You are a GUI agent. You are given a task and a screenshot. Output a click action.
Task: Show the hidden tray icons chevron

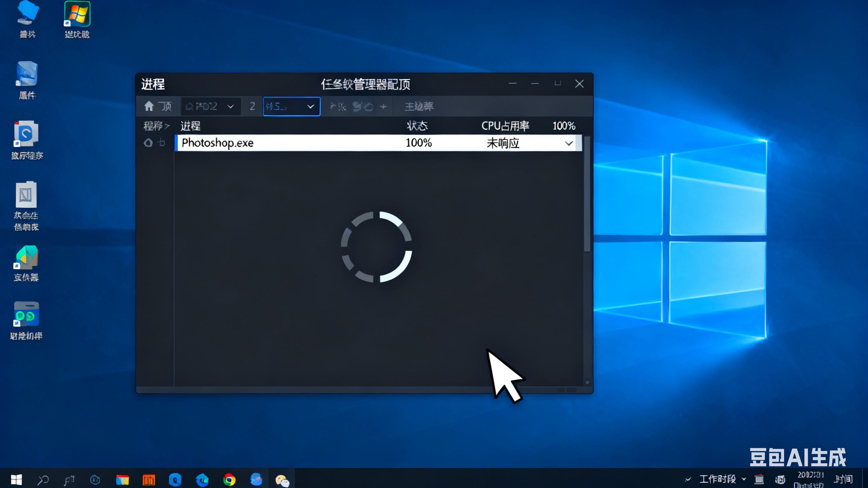[x=688, y=479]
